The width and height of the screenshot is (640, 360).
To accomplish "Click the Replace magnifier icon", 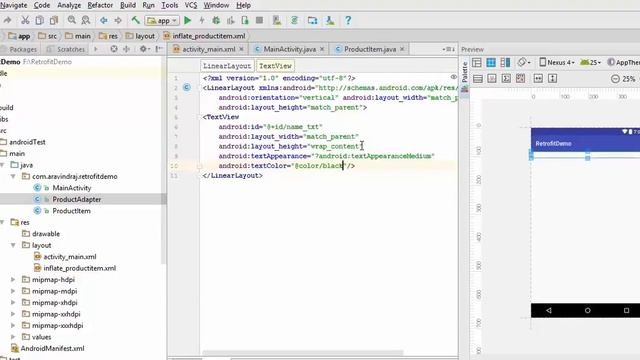I will click(86, 20).
